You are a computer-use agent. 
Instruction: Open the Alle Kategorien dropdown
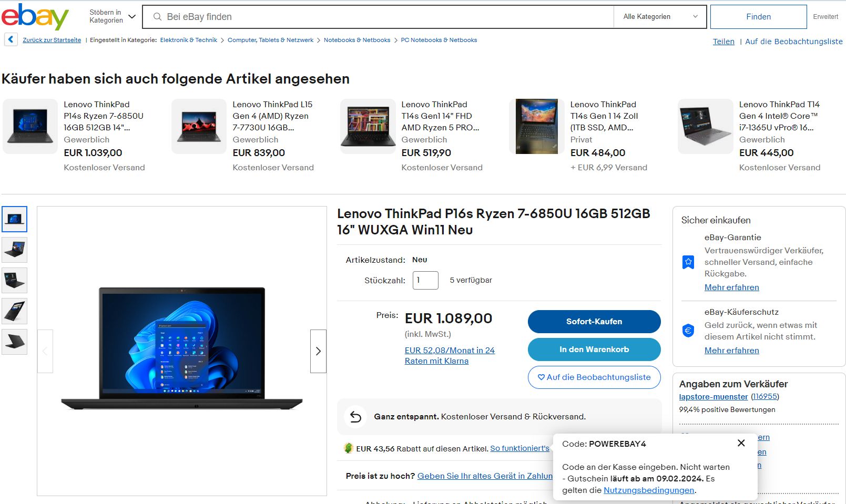coord(661,17)
